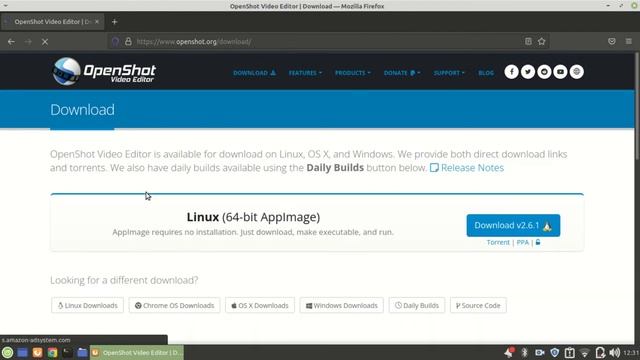The width and height of the screenshot is (640, 360).
Task: Open OpenShot's Reddit page icon
Action: 544,72
